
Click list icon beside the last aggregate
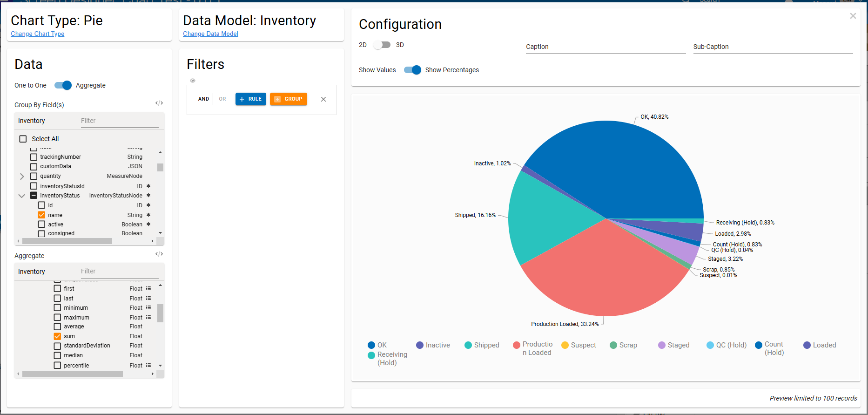point(148,299)
